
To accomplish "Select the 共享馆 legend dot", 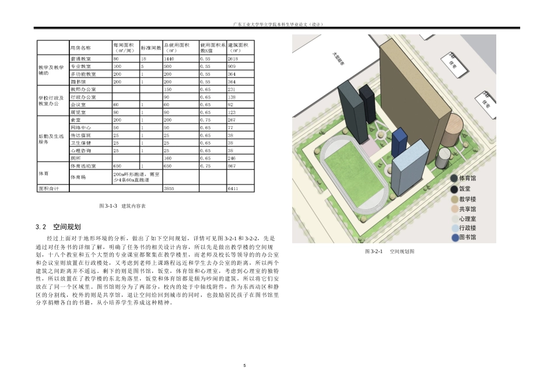I will pos(454,209).
